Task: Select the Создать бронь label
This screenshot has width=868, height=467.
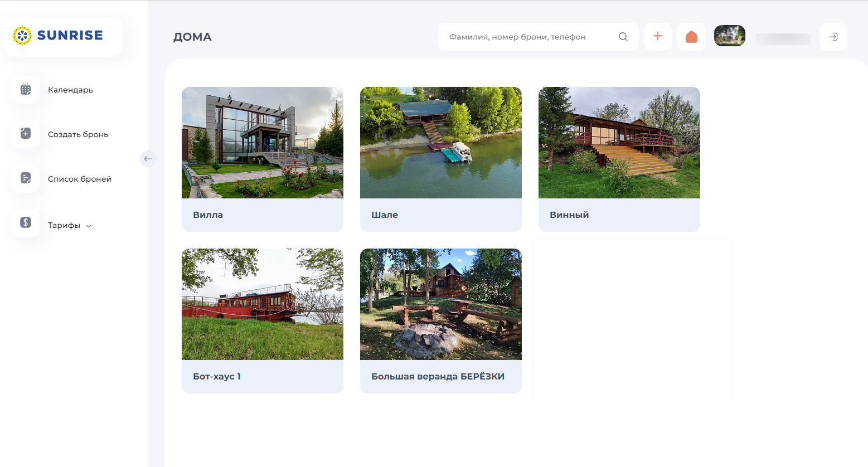Action: click(78, 134)
